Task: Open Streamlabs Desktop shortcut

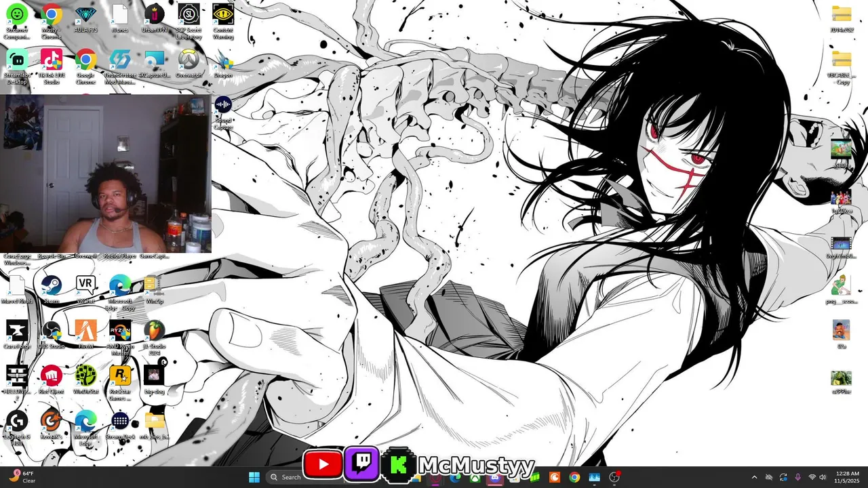Action: (17, 66)
